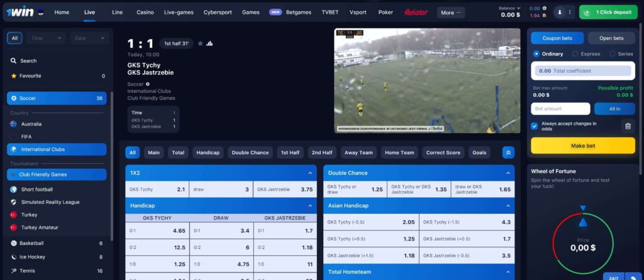Open the three-dot account menu

[570, 13]
